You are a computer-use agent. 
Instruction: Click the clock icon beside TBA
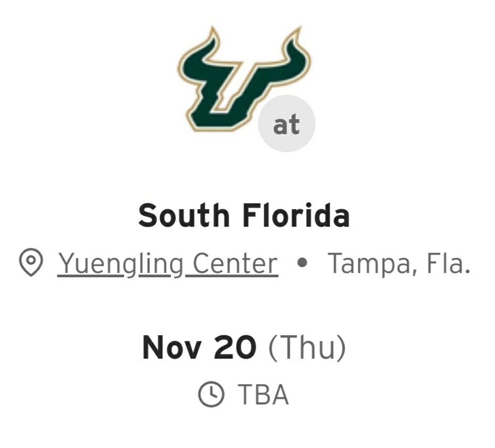(x=211, y=395)
